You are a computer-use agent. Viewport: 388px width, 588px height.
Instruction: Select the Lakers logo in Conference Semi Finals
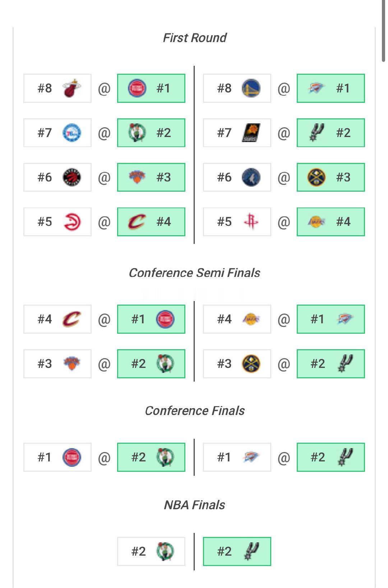pos(251,319)
